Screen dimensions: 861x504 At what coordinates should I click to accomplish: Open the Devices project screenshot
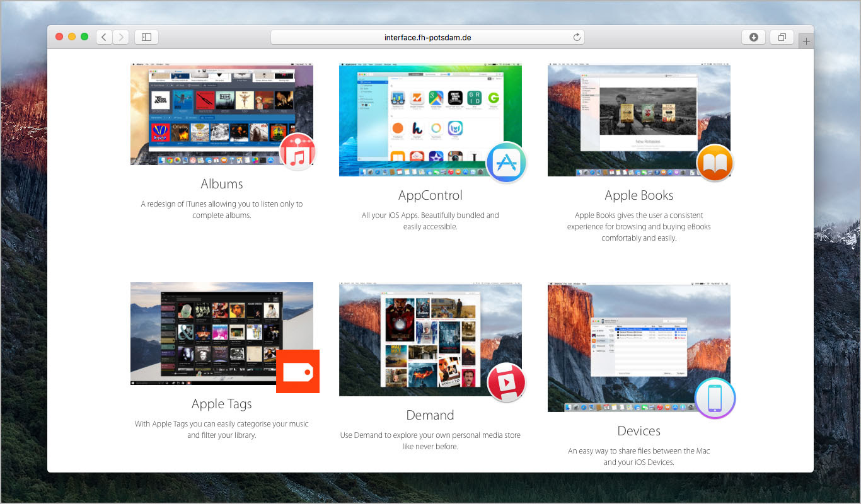(639, 347)
